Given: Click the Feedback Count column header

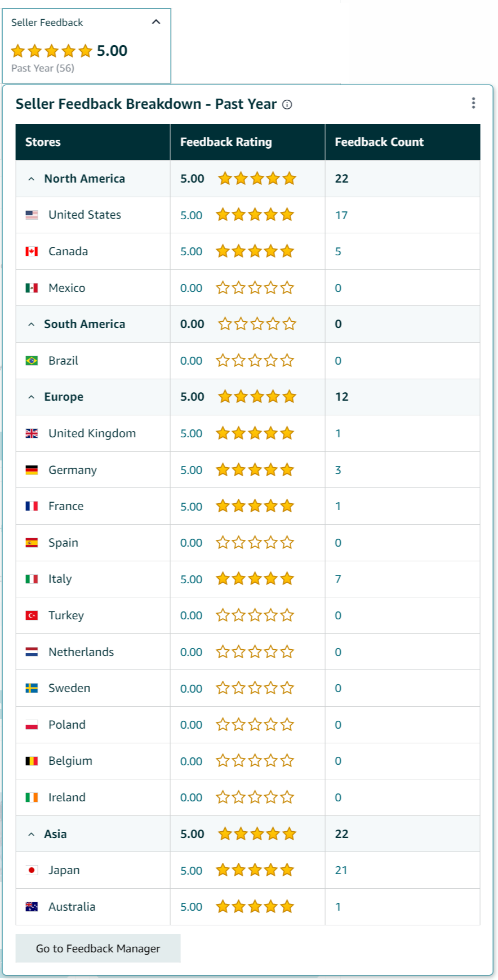Looking at the screenshot, I should tap(379, 142).
